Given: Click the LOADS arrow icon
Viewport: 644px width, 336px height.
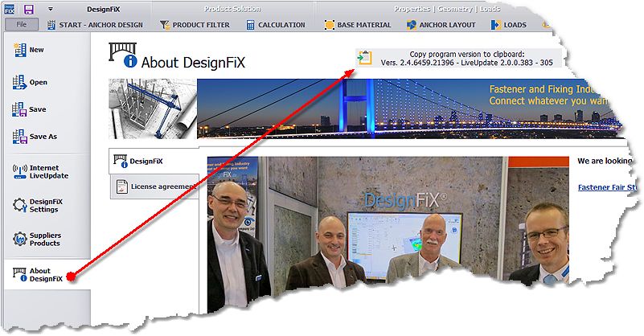Looking at the screenshot, I should (496, 25).
